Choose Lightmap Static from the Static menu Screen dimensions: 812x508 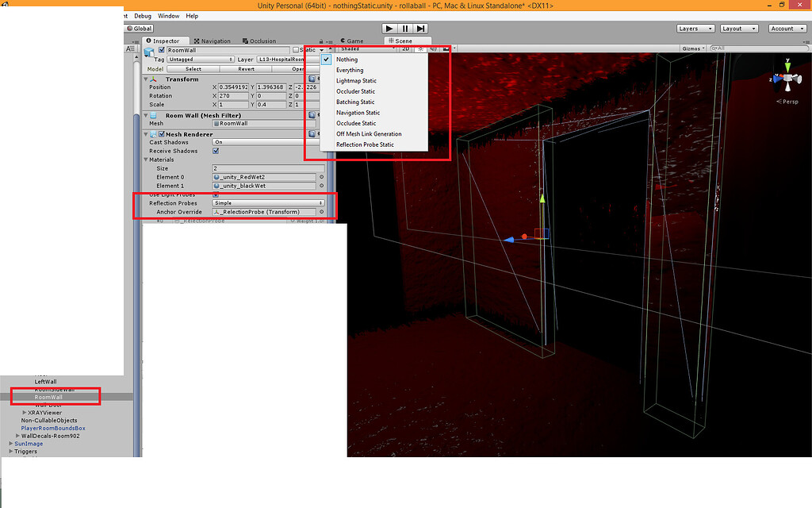(357, 80)
